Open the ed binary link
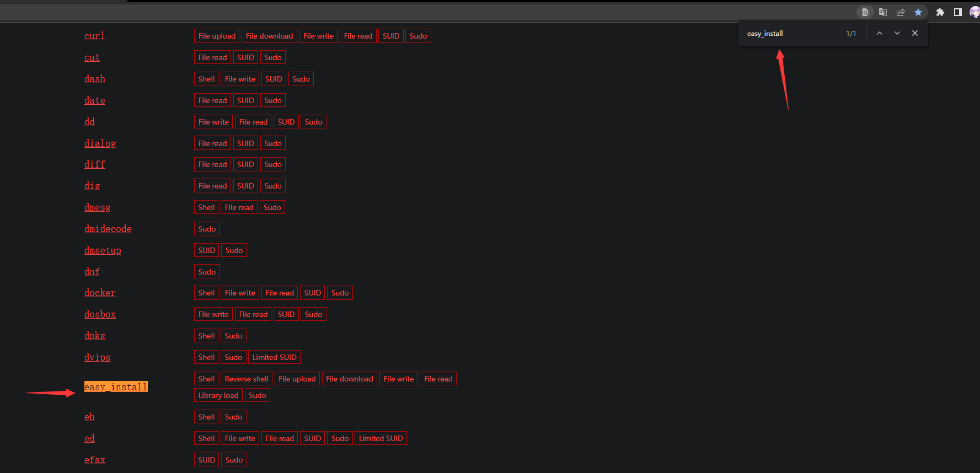Image resolution: width=980 pixels, height=473 pixels. tap(89, 438)
